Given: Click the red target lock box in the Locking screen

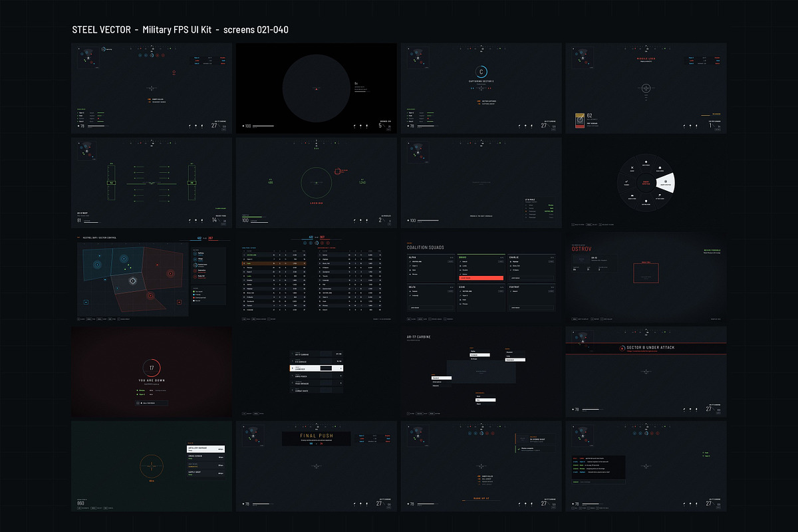Looking at the screenshot, I should tap(337, 172).
